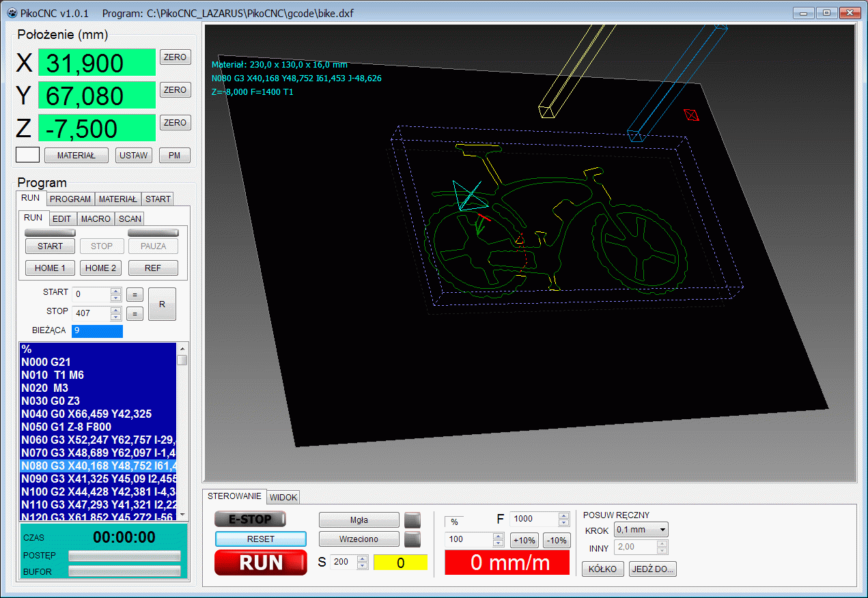The width and height of the screenshot is (868, 598).
Task: Click the indicator lamp beside Wrzeciono
Action: 412,539
